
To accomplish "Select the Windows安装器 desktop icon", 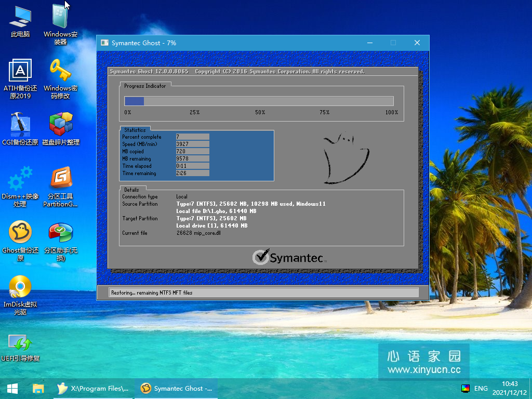I will click(x=60, y=24).
